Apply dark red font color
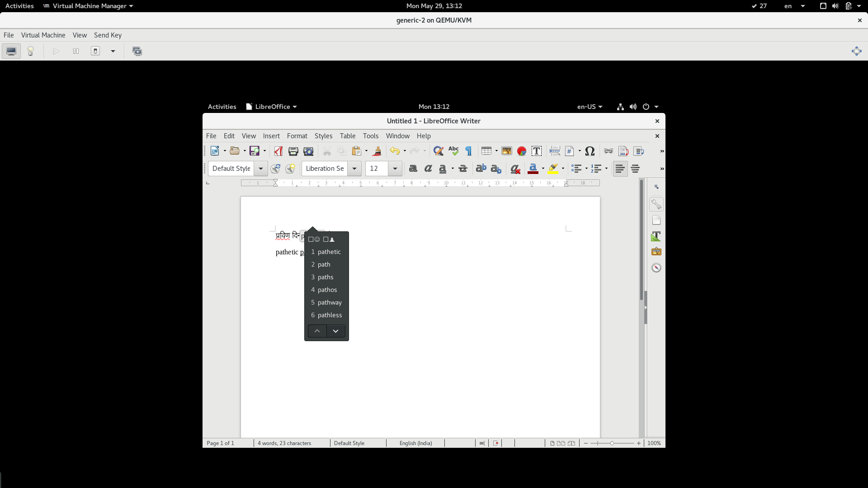868x488 pixels. click(533, 169)
